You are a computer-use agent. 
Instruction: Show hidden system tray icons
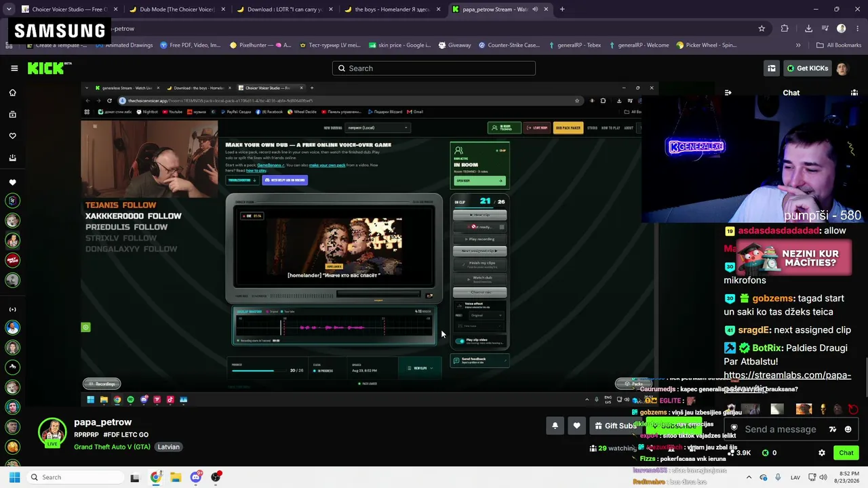(x=749, y=477)
